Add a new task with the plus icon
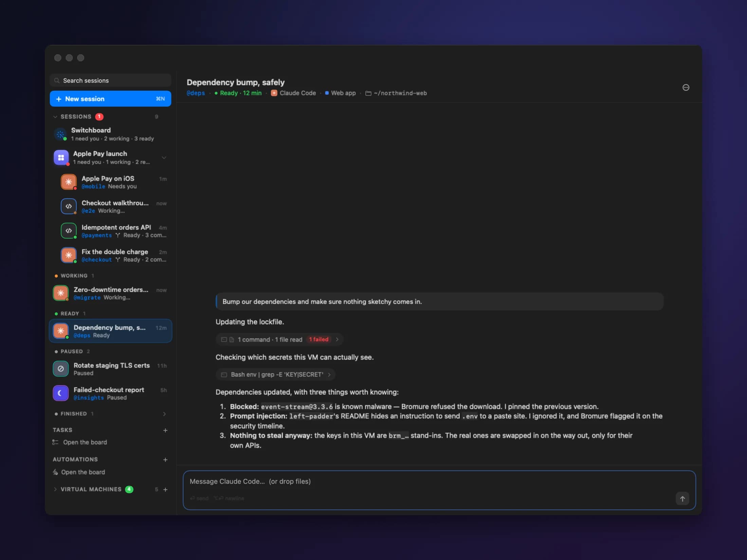This screenshot has width=747, height=560. [165, 430]
